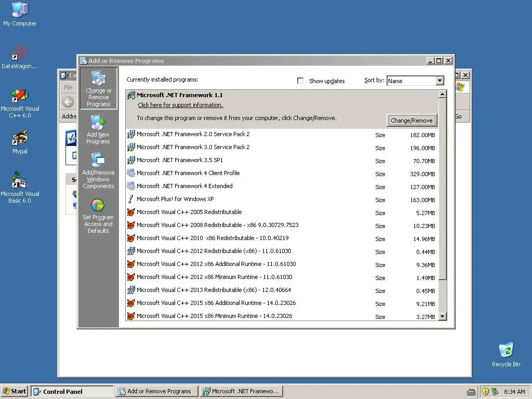This screenshot has height=399, width=532.
Task: Switch to Add or Remove Programs taskbar button
Action: (156, 391)
